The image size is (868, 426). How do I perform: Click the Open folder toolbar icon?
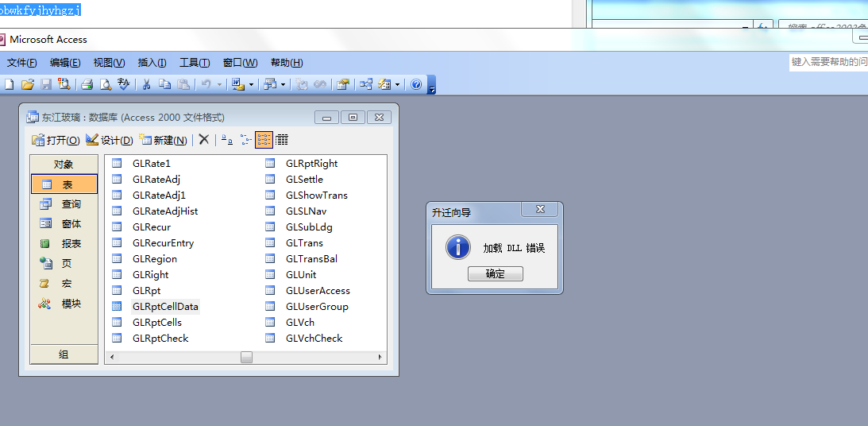28,84
